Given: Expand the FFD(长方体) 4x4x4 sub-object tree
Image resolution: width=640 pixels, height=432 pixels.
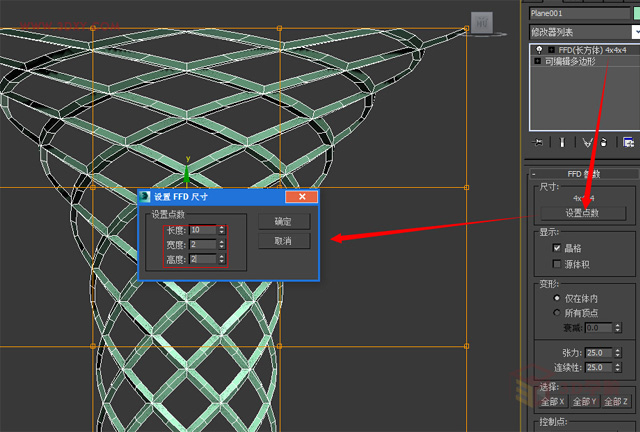Looking at the screenshot, I should point(551,50).
